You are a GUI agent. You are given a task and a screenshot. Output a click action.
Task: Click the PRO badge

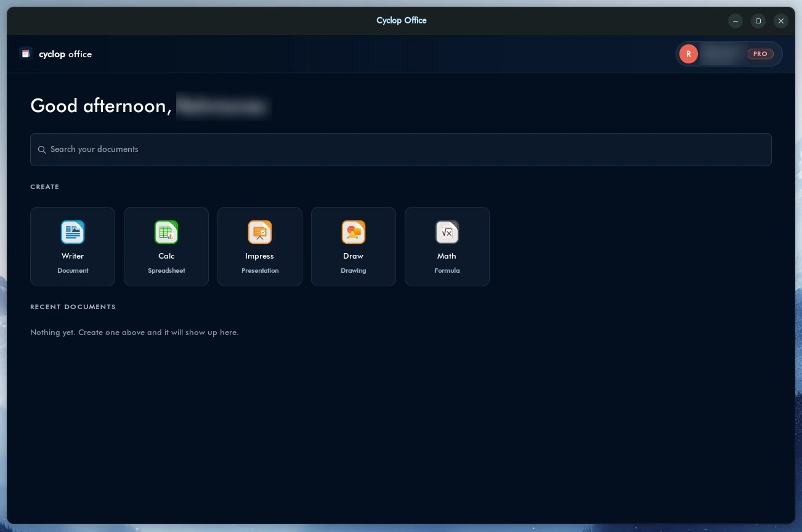tap(760, 54)
